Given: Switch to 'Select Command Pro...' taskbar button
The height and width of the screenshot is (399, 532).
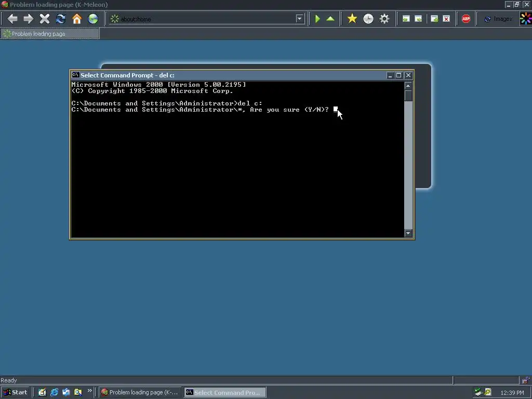Looking at the screenshot, I should pyautogui.click(x=225, y=392).
